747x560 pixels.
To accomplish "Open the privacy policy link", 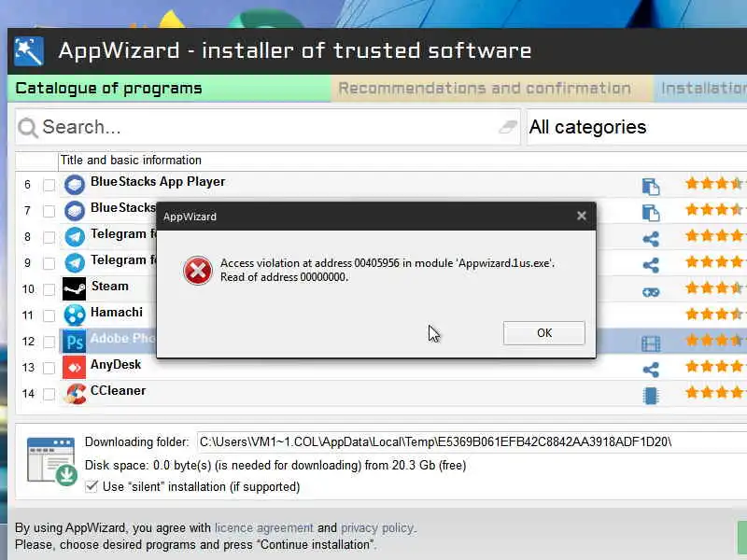I will point(378,528).
